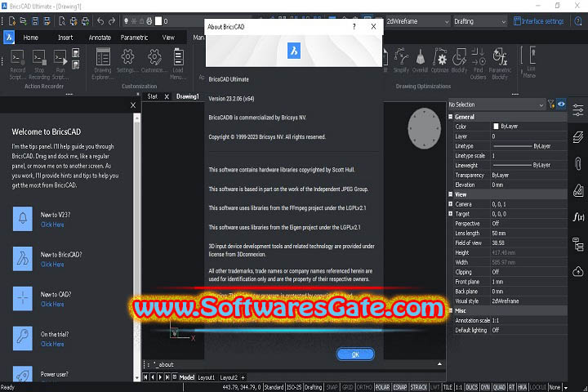Open the Parameters f(x) panel icon

578,216
